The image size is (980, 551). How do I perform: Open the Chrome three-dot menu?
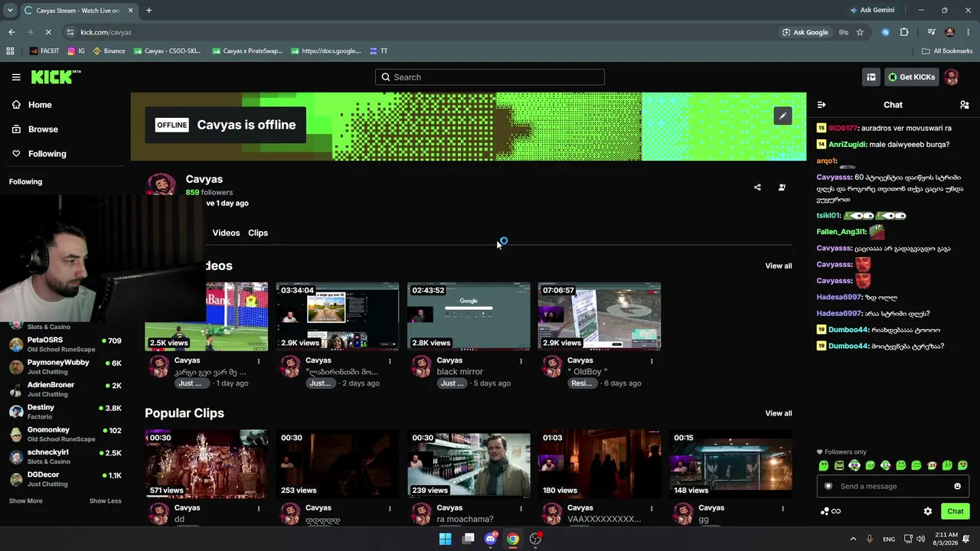tap(969, 32)
